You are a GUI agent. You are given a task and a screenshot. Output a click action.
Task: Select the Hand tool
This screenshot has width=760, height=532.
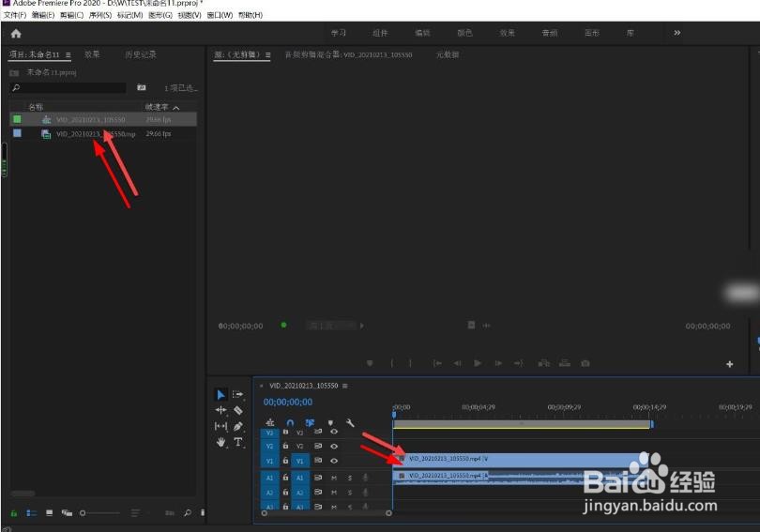pos(221,442)
